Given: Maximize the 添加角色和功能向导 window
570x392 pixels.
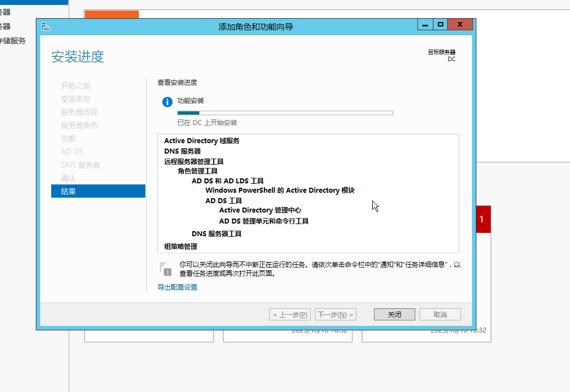Looking at the screenshot, I should click(440, 25).
